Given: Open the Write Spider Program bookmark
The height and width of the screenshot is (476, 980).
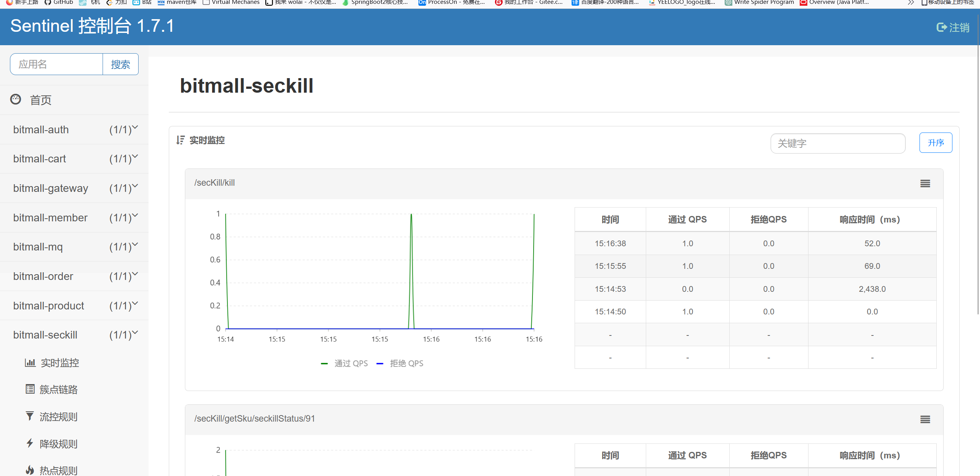Looking at the screenshot, I should click(x=759, y=2).
